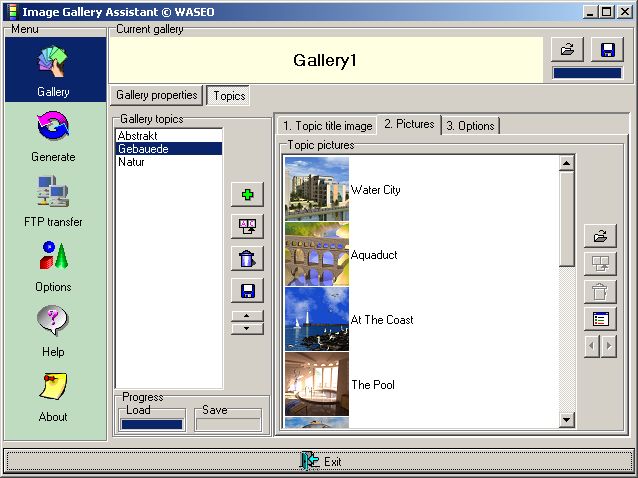This screenshot has height=478, width=638.
Task: Select The Pool thumbnail
Action: click(x=317, y=384)
